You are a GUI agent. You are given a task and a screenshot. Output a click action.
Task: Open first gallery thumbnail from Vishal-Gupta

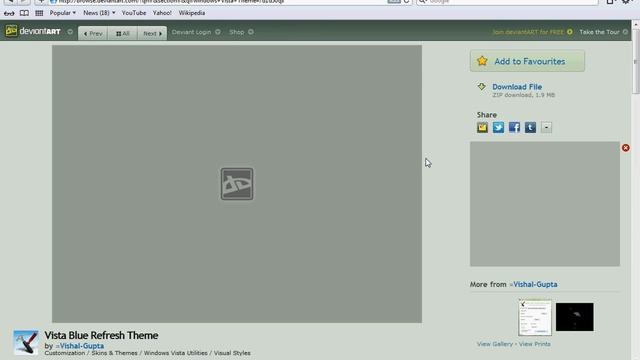[x=535, y=317]
